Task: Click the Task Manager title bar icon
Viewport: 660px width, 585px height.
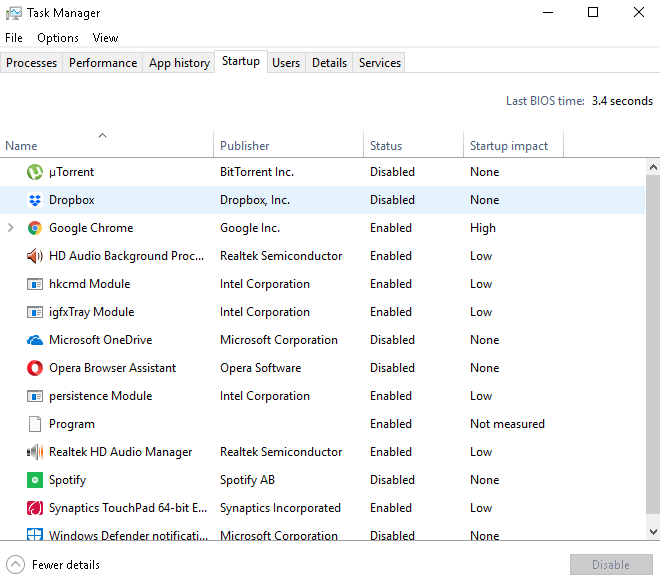Action: [13, 13]
